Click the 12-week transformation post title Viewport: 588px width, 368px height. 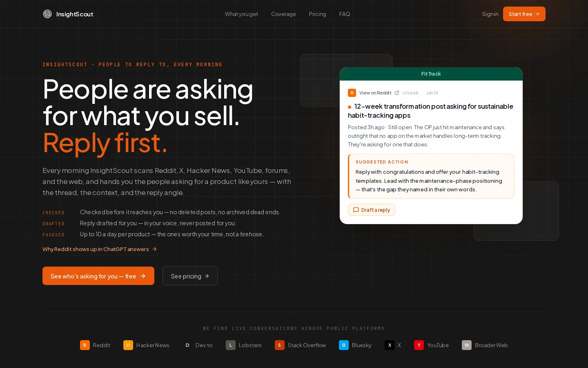point(430,111)
